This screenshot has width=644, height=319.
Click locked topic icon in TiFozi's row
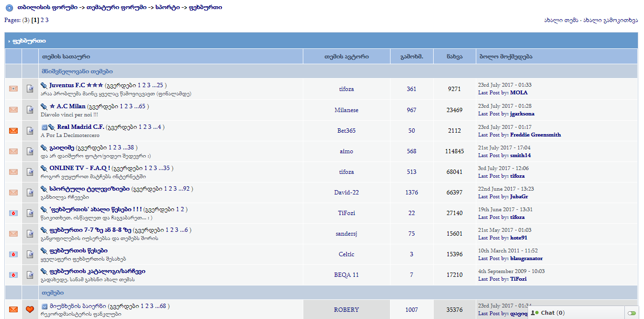point(13,213)
